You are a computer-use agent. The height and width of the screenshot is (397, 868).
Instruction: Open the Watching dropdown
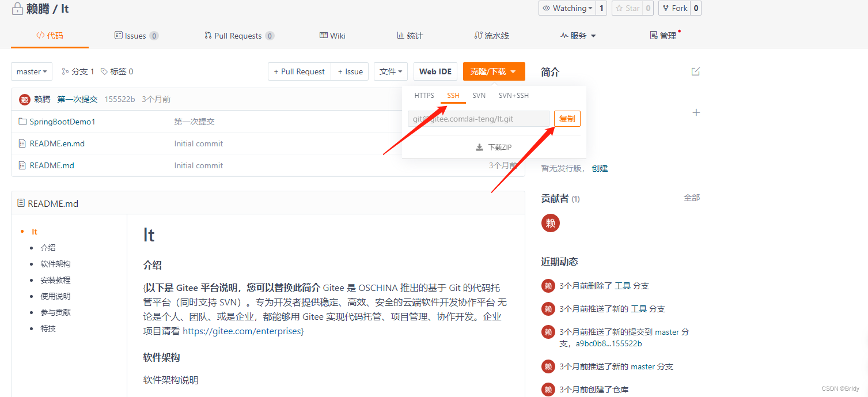pos(566,8)
